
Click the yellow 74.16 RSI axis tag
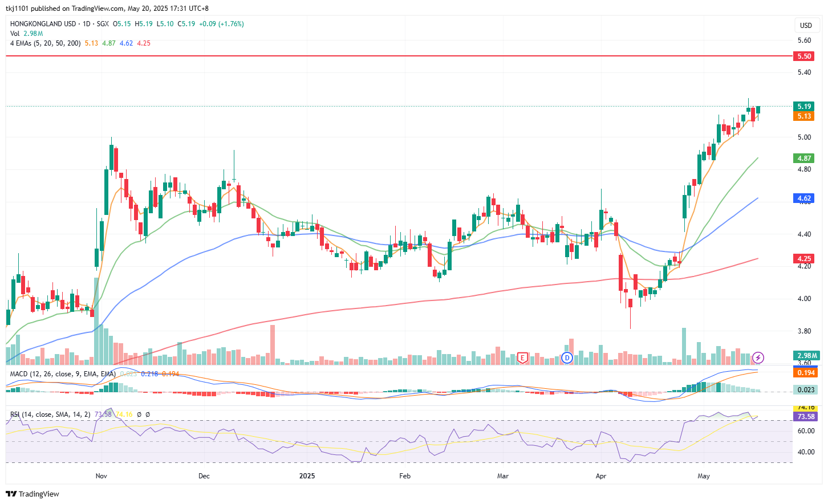pyautogui.click(x=806, y=408)
